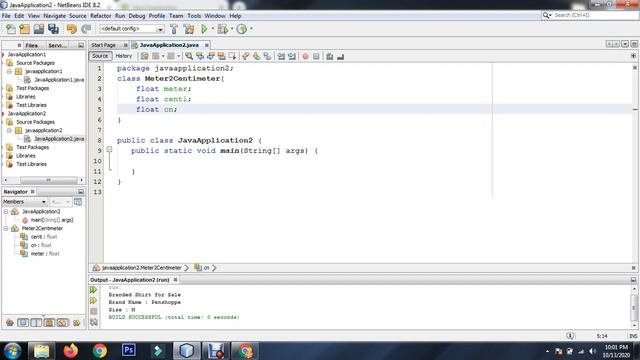
Task: Open Photoshop from the taskbar
Action: click(129, 350)
